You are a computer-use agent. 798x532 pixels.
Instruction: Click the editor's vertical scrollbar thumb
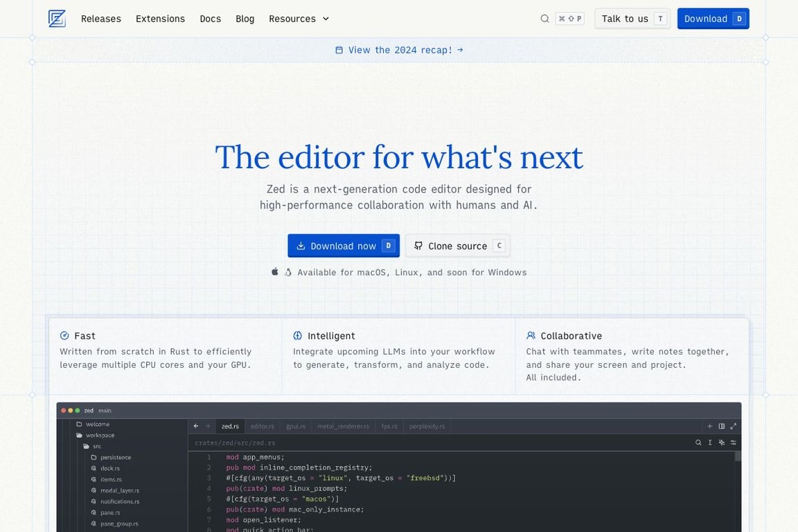[x=738, y=456]
